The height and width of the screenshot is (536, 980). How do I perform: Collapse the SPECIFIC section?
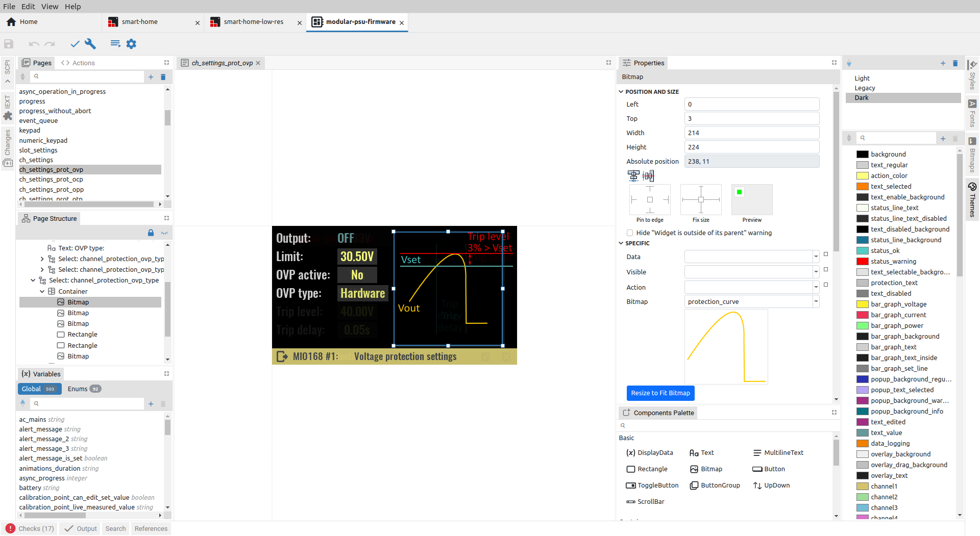(621, 243)
